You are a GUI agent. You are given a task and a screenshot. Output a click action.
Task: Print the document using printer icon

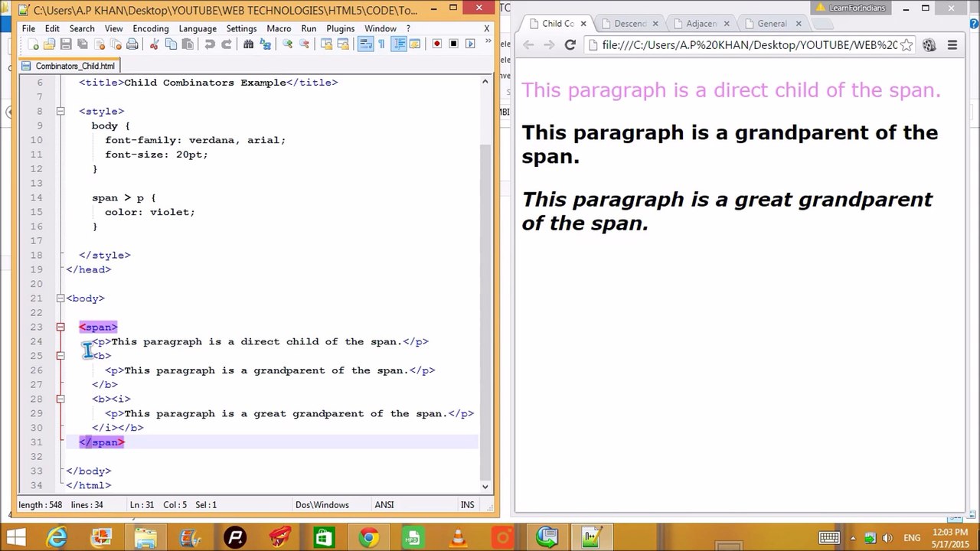[x=132, y=44]
